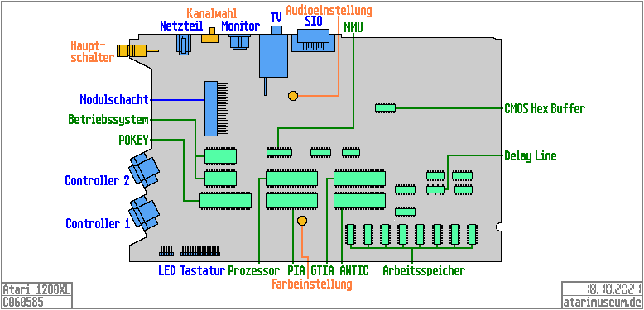Click the POKEY chip

pyautogui.click(x=225, y=201)
